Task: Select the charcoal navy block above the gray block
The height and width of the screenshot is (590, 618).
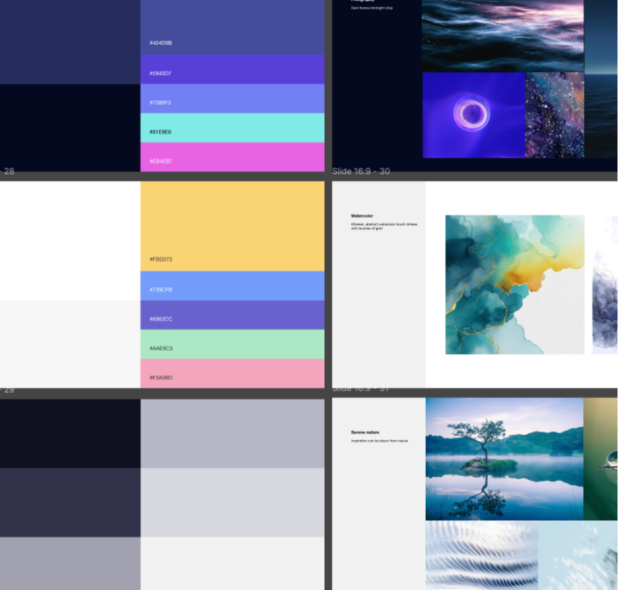Action: 70,503
